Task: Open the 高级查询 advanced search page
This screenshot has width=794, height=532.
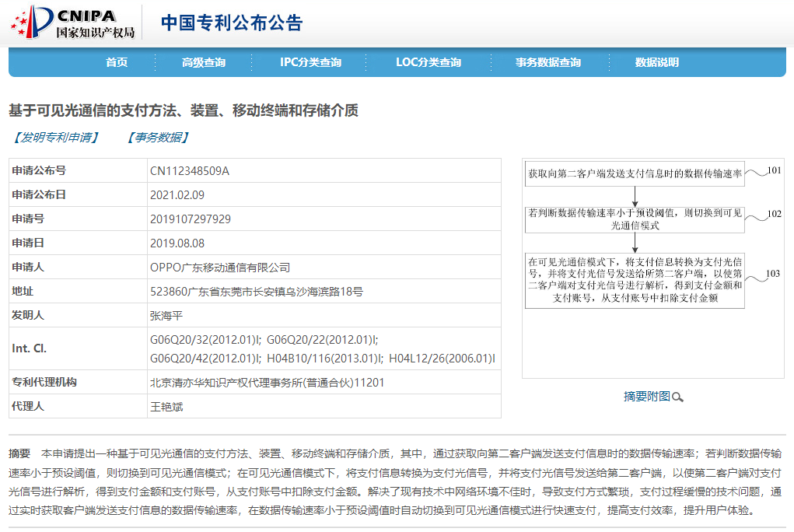Action: tap(204, 62)
